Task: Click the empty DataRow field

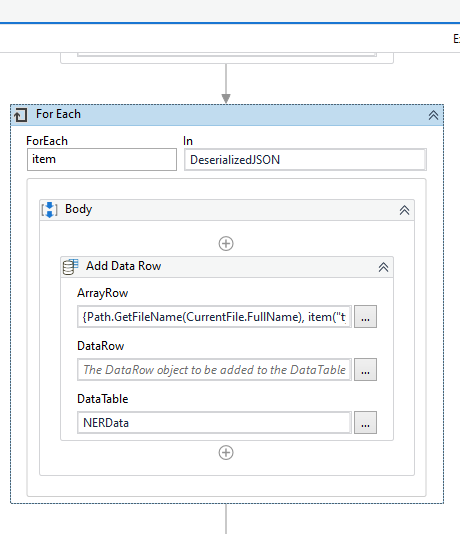Action: [215, 370]
